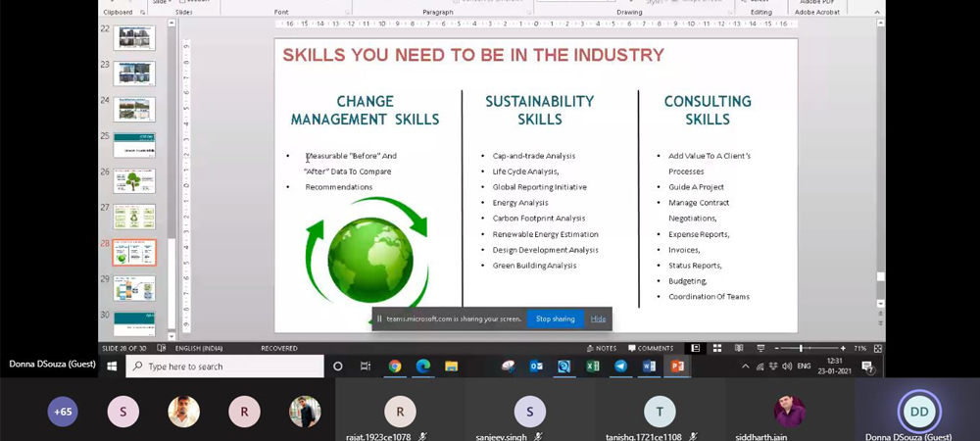Hide the Teams sharing notification bar
Image resolution: width=980 pixels, height=441 pixels.
tap(598, 318)
